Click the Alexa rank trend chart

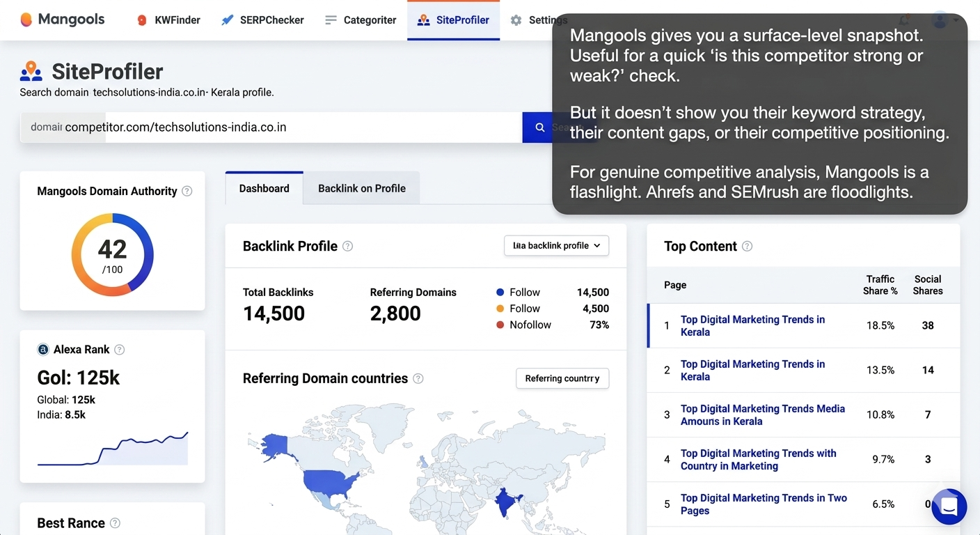click(113, 448)
